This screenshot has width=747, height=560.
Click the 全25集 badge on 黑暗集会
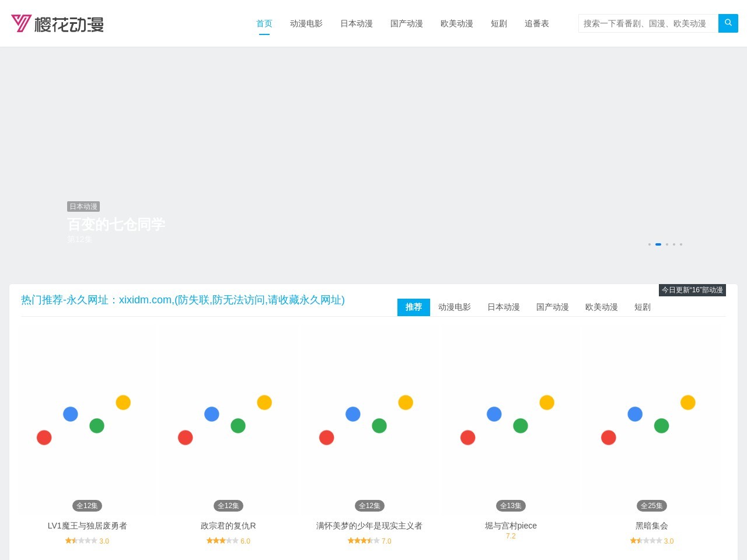[652, 506]
